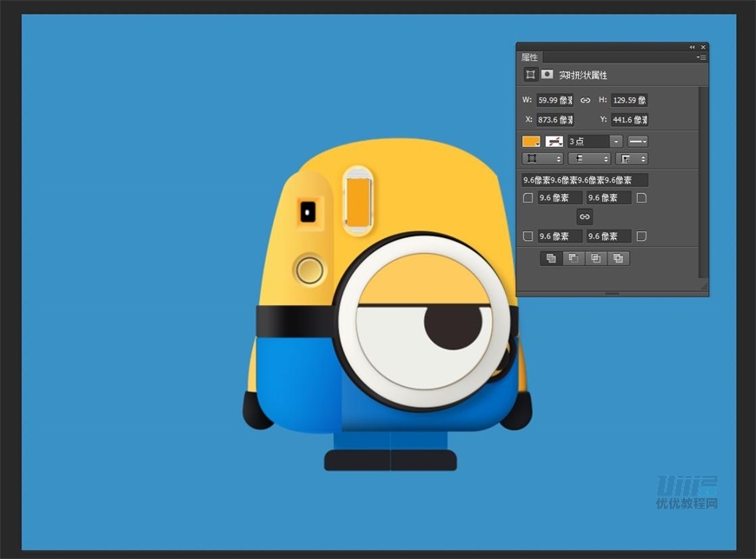This screenshot has height=559, width=756.
Task: Select the exclude overlapping shapes operation
Action: tap(617, 258)
